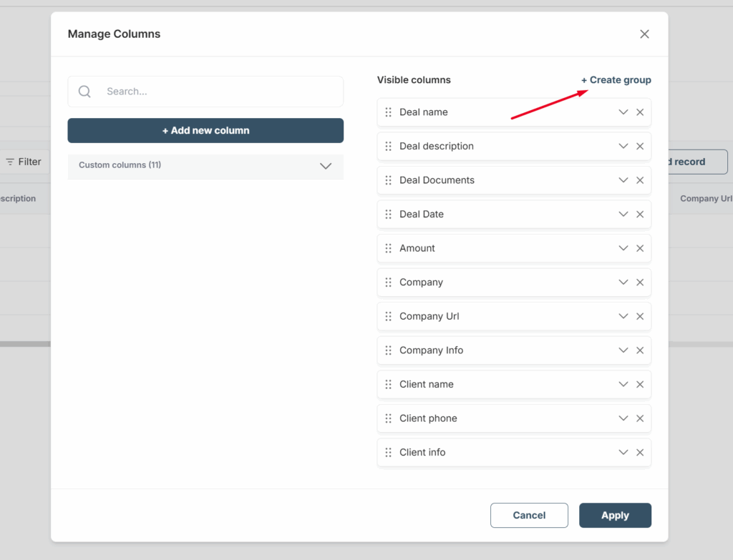
Task: Remove the Client info column
Action: coord(640,453)
